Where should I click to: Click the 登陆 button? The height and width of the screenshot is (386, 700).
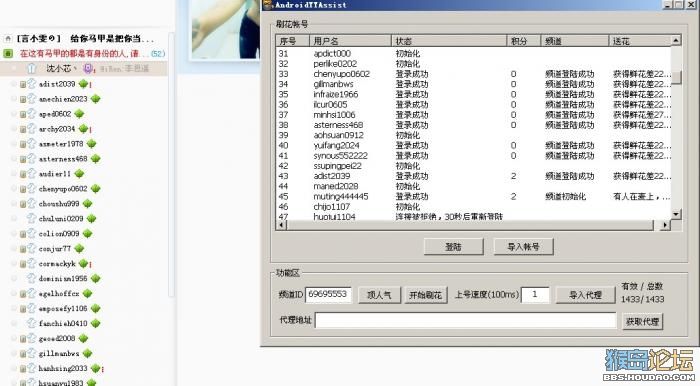pos(454,246)
